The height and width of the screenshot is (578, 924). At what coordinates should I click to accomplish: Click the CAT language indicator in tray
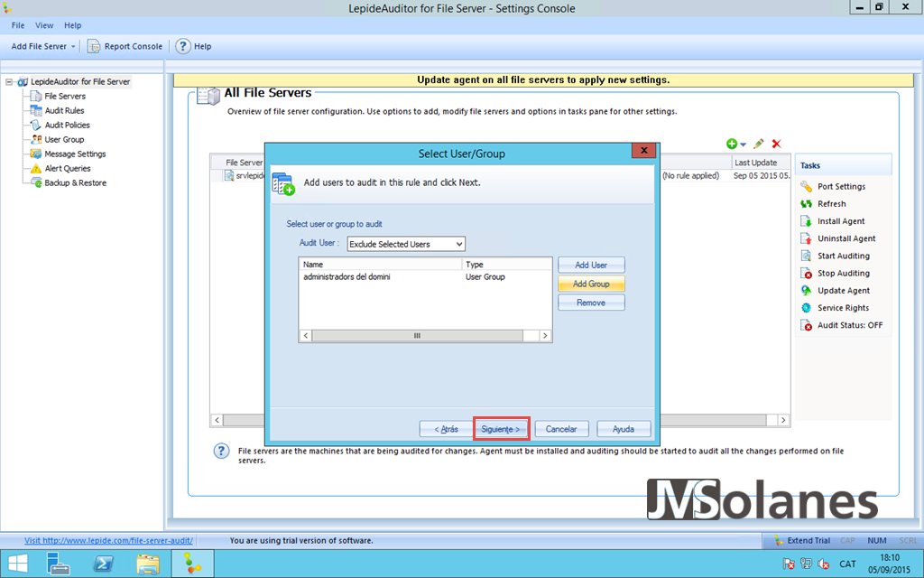[x=847, y=564]
